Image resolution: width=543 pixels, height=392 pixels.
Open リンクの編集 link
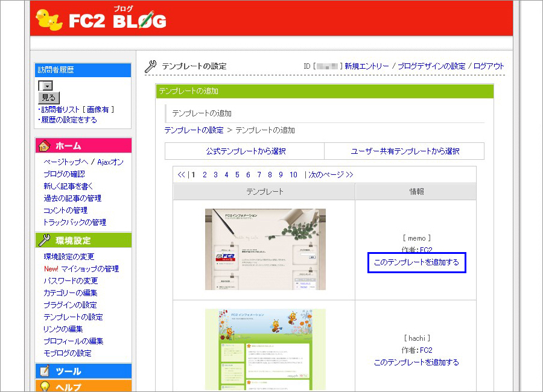coord(63,329)
